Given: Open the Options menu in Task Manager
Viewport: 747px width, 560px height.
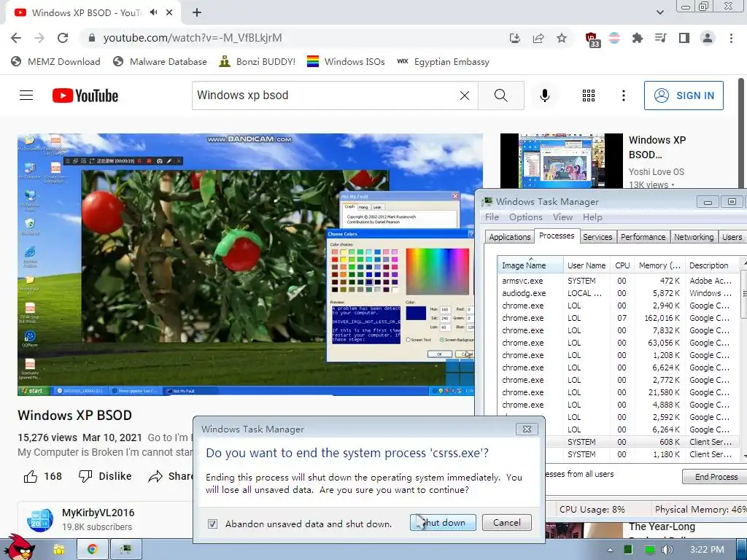Looking at the screenshot, I should (525, 217).
